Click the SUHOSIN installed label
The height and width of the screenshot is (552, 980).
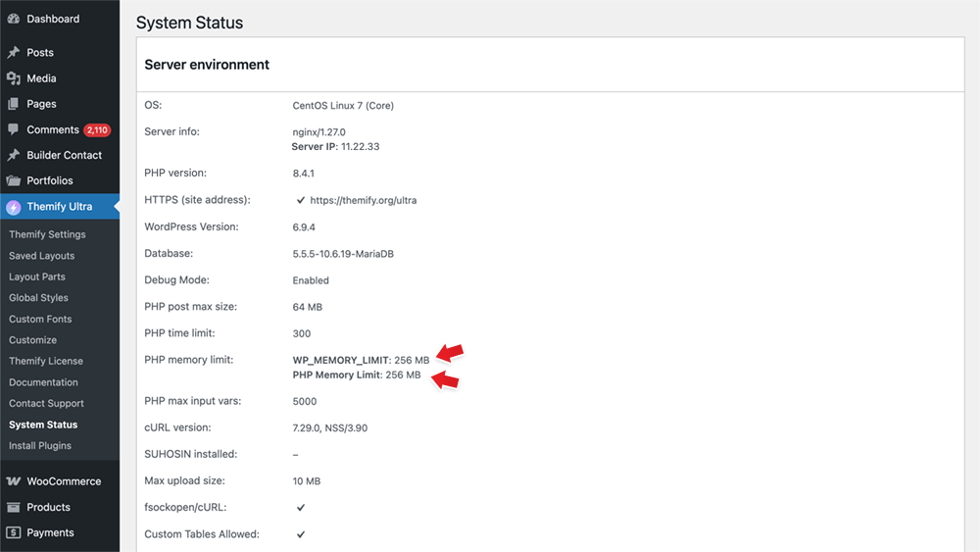[191, 454]
